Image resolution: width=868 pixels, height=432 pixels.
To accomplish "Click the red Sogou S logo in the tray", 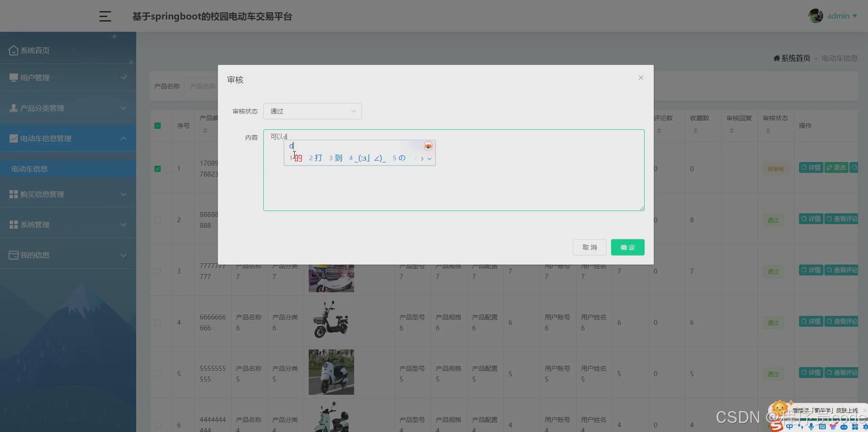I will (776, 426).
